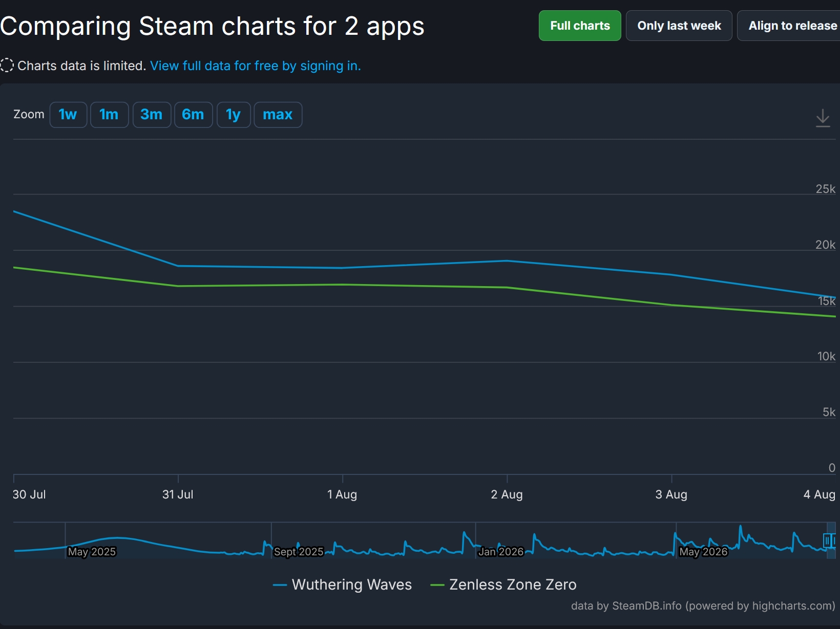Set zoom range to 6m
Screen dimensions: 840x629
coord(193,115)
